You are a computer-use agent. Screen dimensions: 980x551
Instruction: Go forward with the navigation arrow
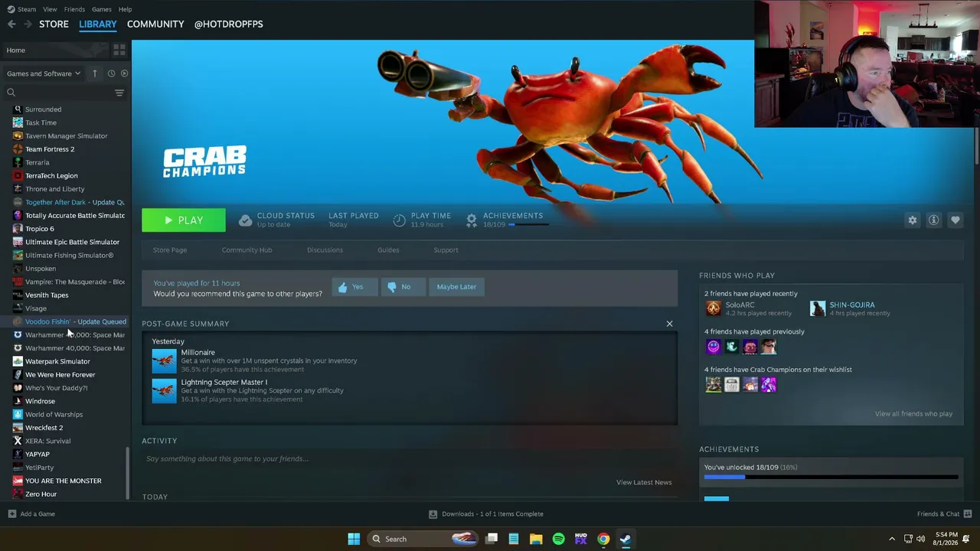click(28, 24)
